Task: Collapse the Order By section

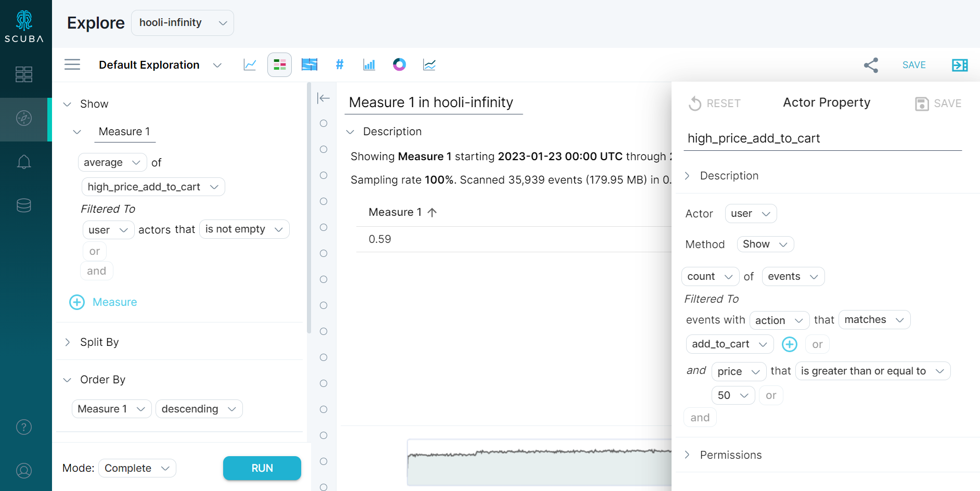Action: (67, 380)
